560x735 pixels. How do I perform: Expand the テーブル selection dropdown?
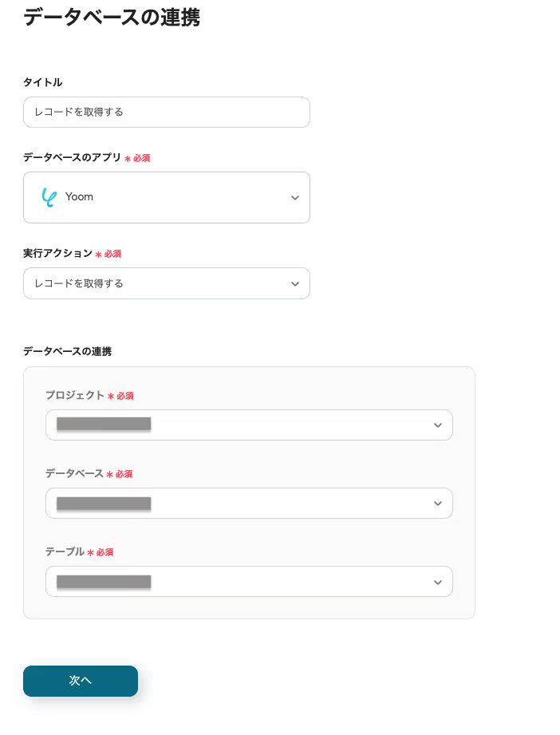pos(248,581)
